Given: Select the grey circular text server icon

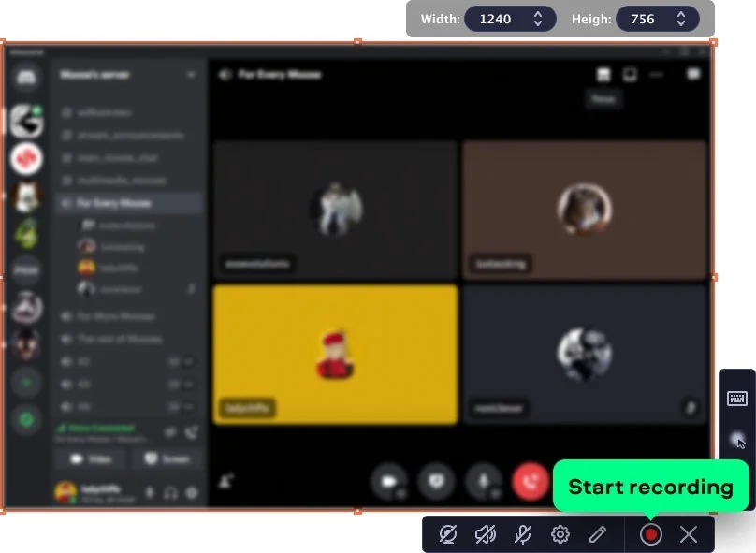Looking at the screenshot, I should pos(26,270).
